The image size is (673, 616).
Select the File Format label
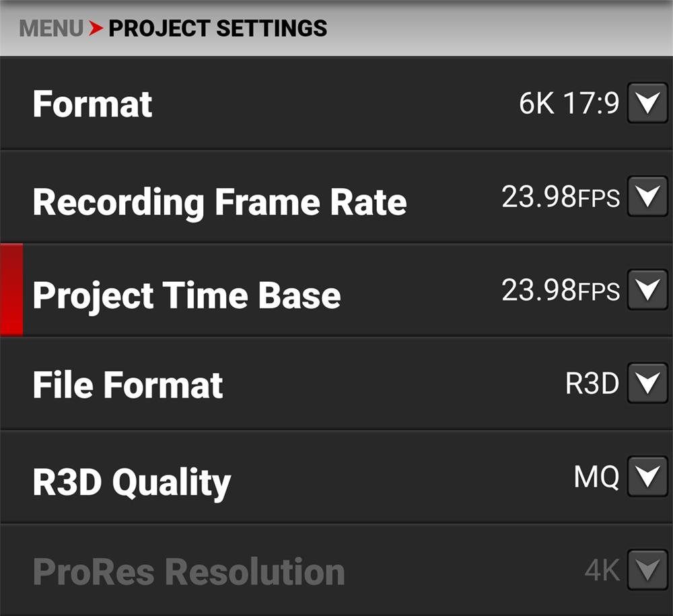tap(127, 385)
